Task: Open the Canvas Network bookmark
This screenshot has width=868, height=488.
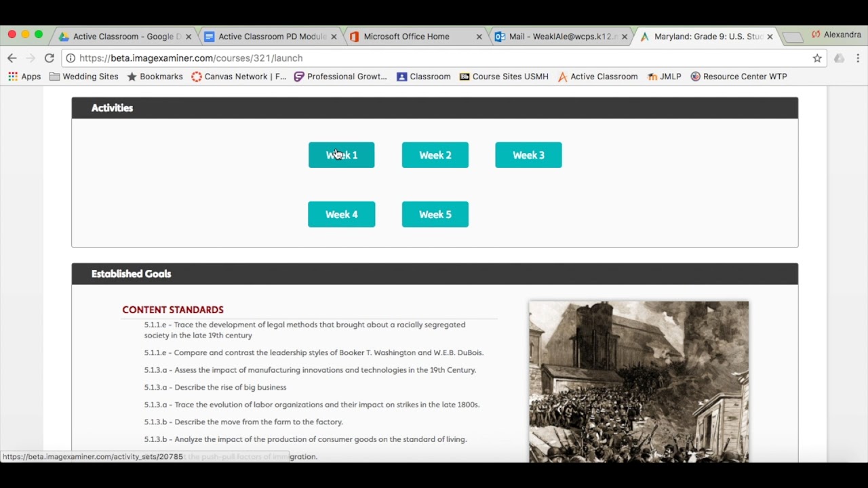Action: pyautogui.click(x=239, y=77)
